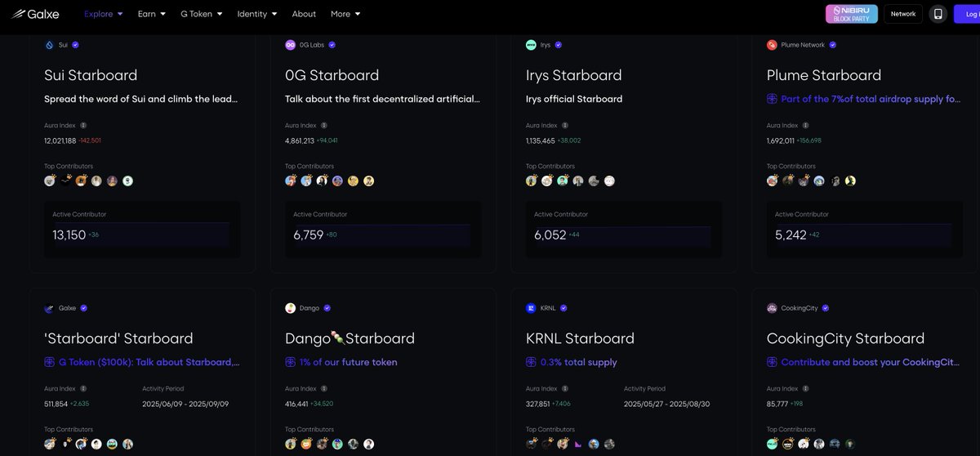
Task: Click the Sui project logo icon
Action: [49, 45]
